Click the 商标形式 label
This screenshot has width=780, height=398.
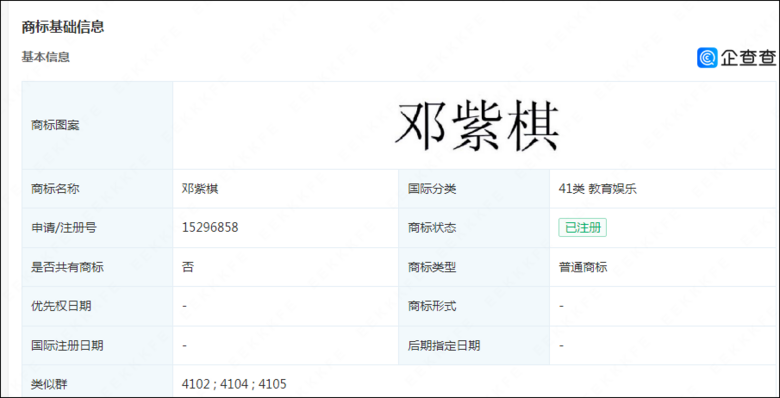[x=432, y=306]
